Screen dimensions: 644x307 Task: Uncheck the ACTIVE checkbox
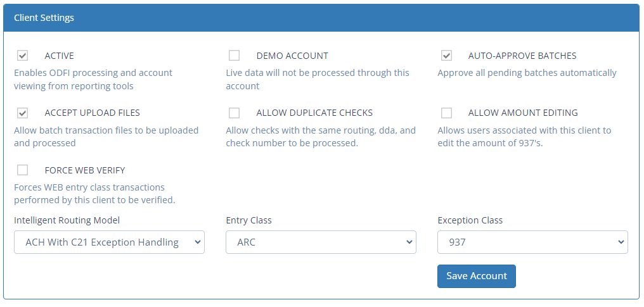(x=23, y=56)
